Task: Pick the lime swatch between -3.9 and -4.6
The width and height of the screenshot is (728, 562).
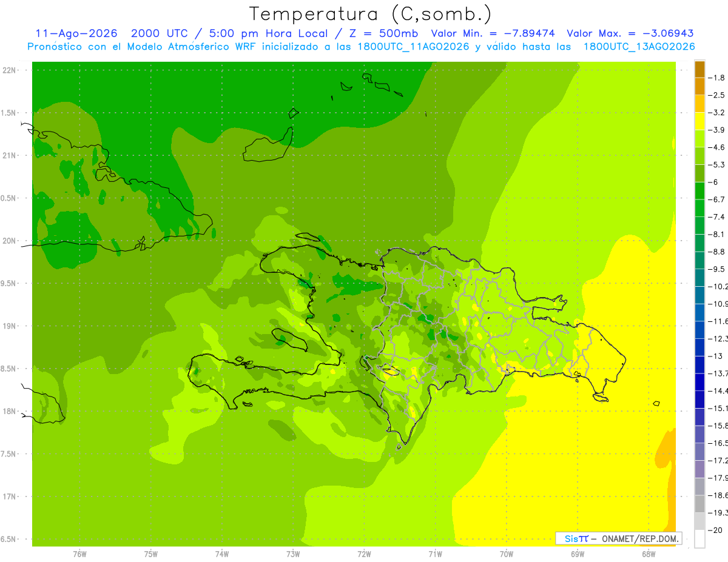Action: 699,138
